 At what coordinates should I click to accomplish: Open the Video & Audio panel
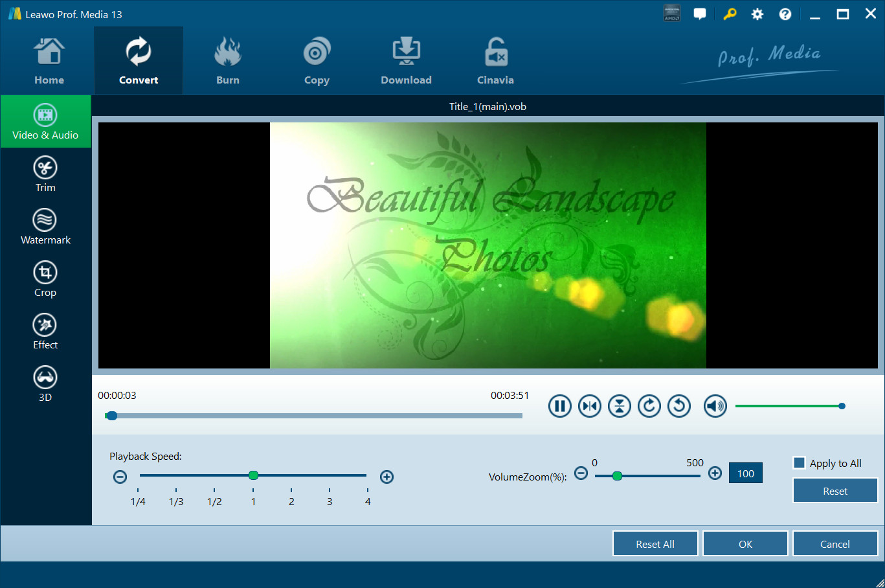pyautogui.click(x=45, y=121)
